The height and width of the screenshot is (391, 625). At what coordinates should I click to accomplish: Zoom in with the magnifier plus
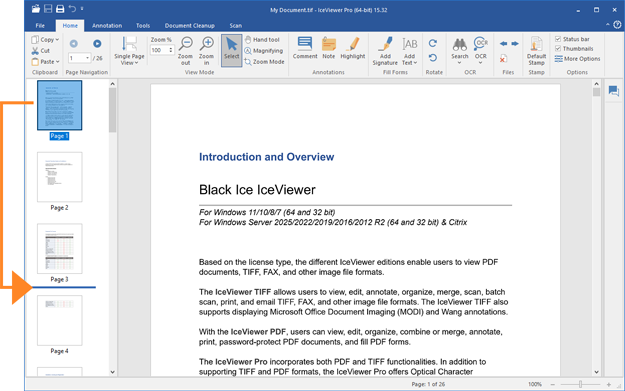[x=206, y=51]
